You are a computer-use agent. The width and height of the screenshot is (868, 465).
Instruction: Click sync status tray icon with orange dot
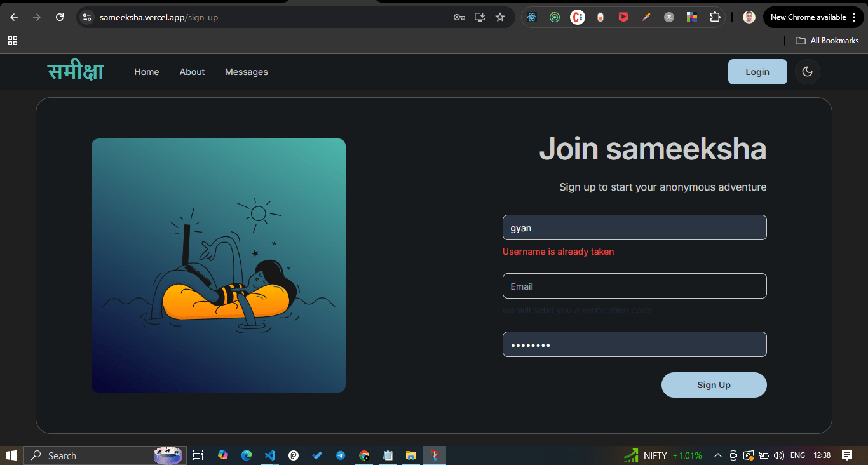tap(749, 455)
